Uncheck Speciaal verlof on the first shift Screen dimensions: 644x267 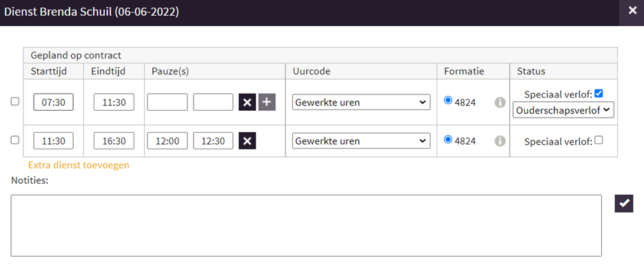tap(599, 94)
